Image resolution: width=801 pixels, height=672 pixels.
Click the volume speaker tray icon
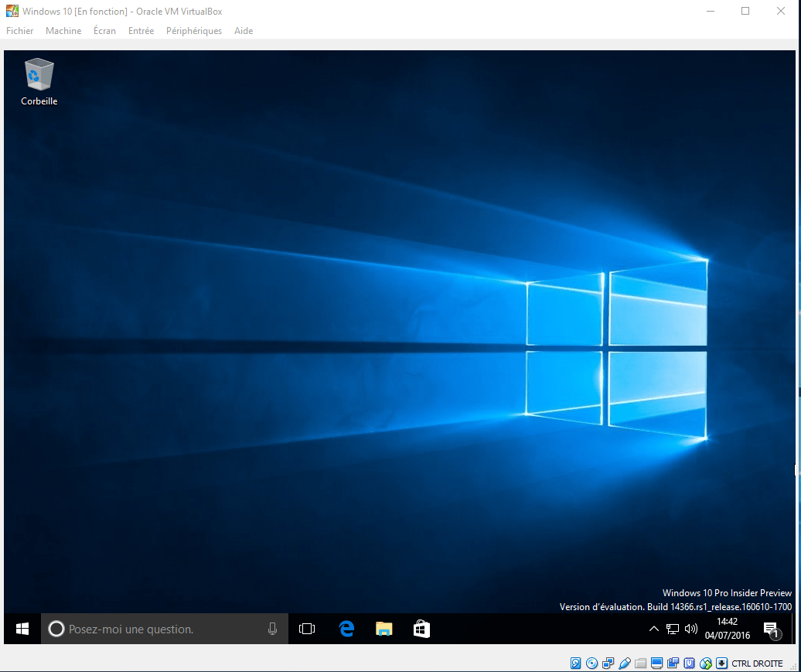pyautogui.click(x=691, y=629)
